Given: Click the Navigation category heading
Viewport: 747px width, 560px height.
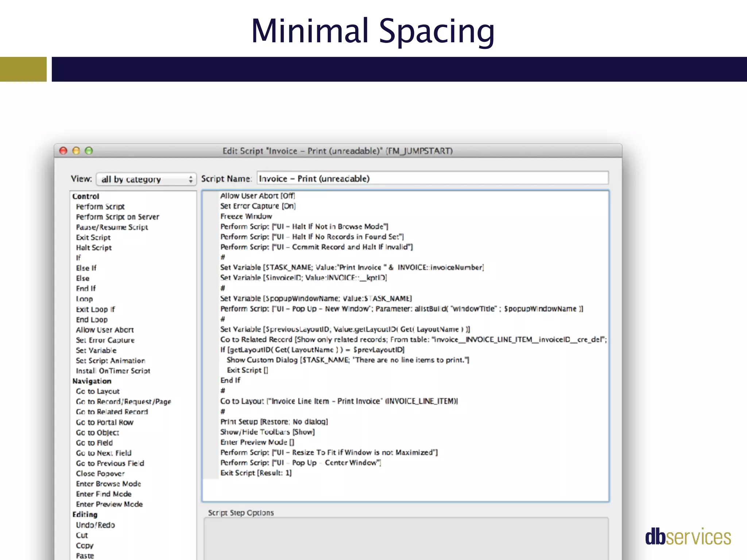Looking at the screenshot, I should pyautogui.click(x=92, y=381).
